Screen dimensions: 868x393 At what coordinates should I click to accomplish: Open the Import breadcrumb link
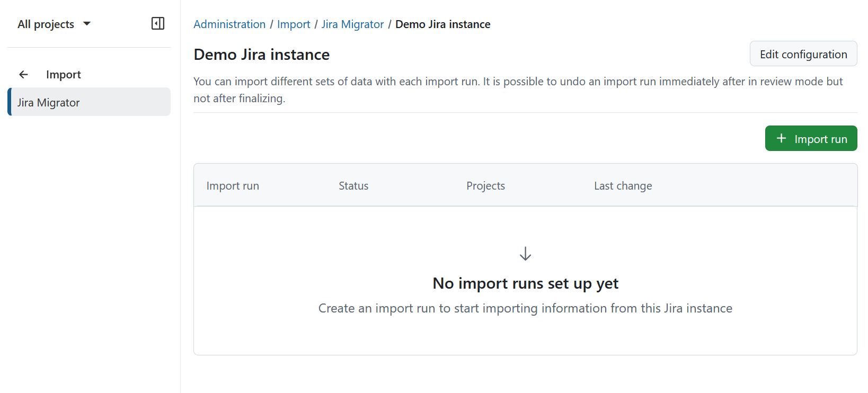coord(294,24)
